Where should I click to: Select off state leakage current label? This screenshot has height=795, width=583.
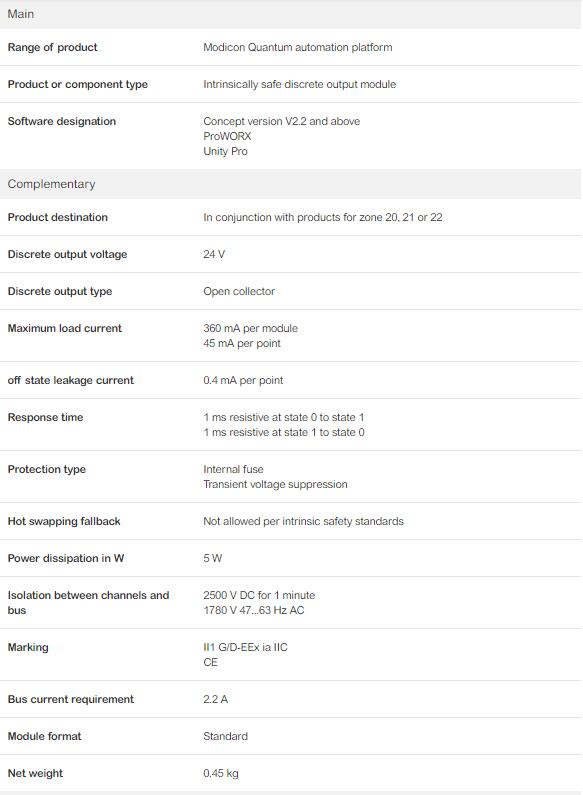click(70, 380)
